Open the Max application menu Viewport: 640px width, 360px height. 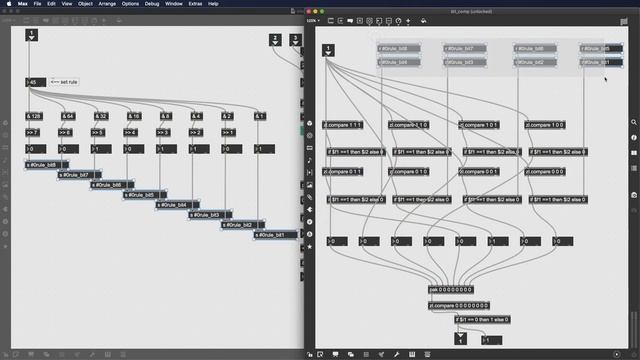click(x=22, y=4)
